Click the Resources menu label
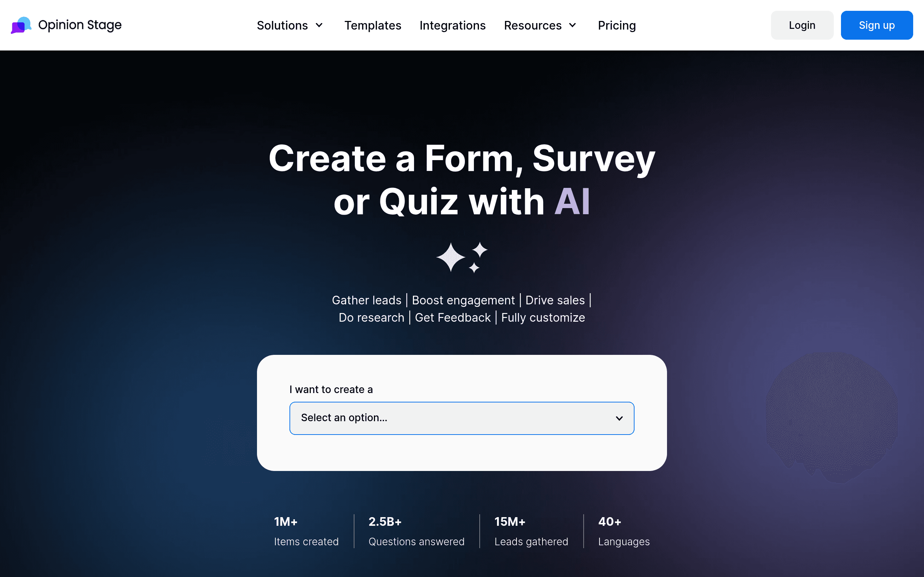924x577 pixels. [533, 25]
